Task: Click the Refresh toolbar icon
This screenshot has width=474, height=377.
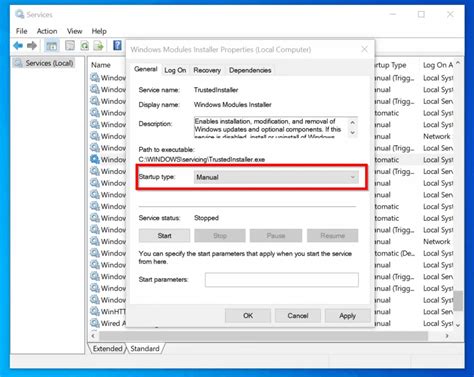Action: point(84,45)
